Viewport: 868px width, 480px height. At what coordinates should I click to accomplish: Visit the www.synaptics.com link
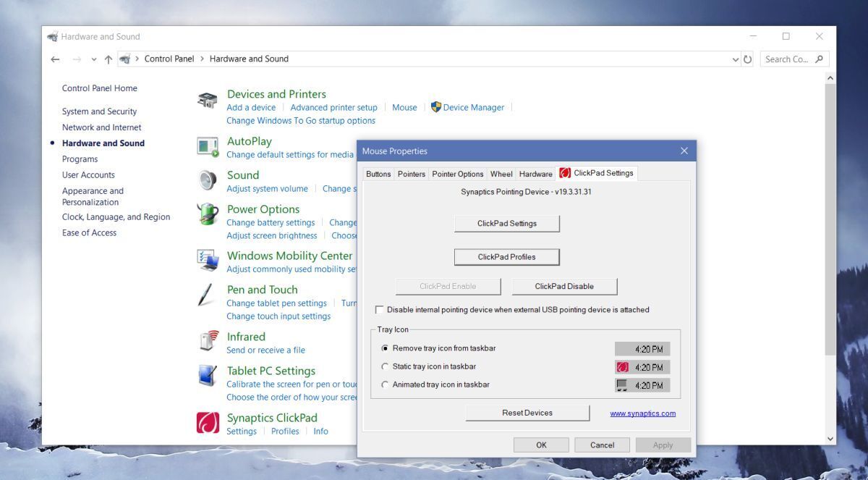click(644, 413)
